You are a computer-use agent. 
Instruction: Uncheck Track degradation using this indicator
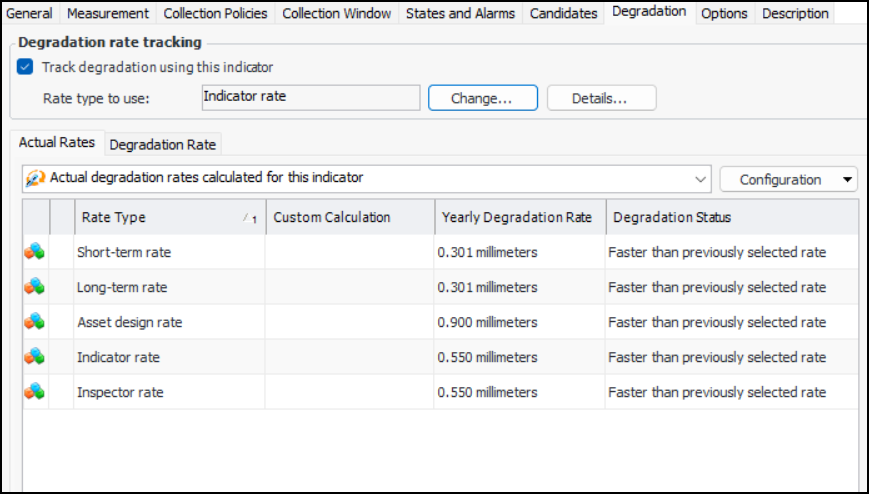pos(25,67)
